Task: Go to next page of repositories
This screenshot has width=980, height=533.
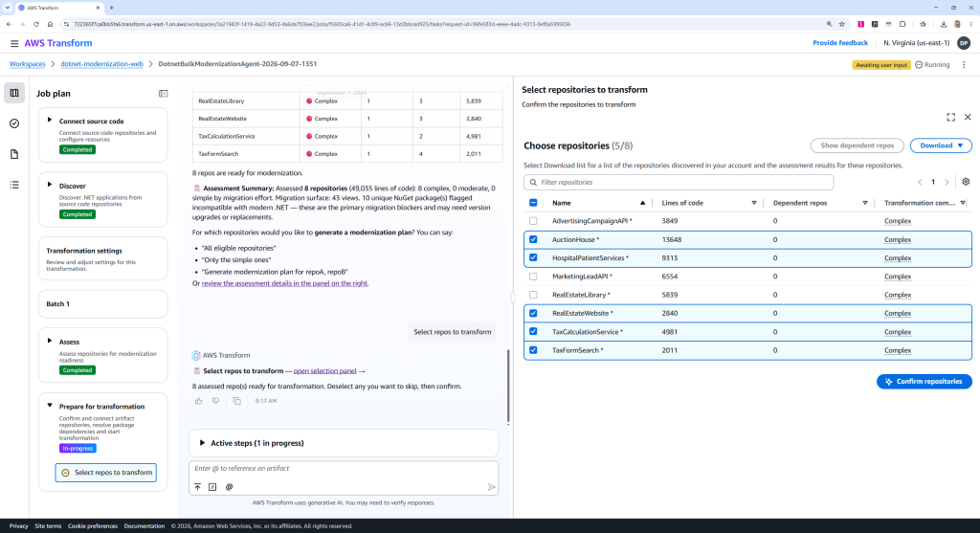Action: [x=947, y=183]
